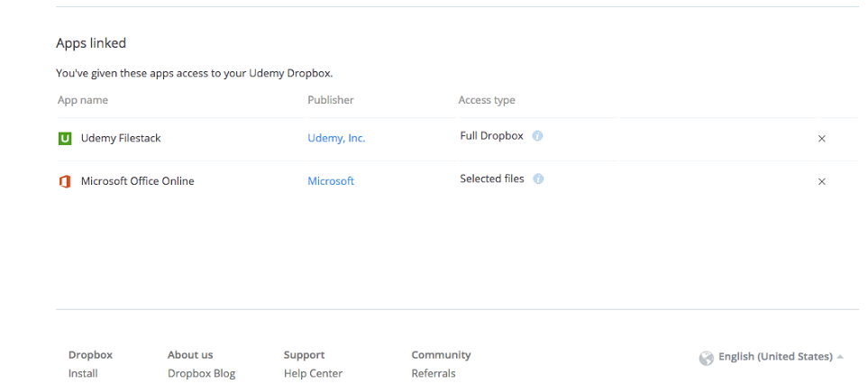Show info for Full Dropbox access
This screenshot has width=868, height=384.
537,135
